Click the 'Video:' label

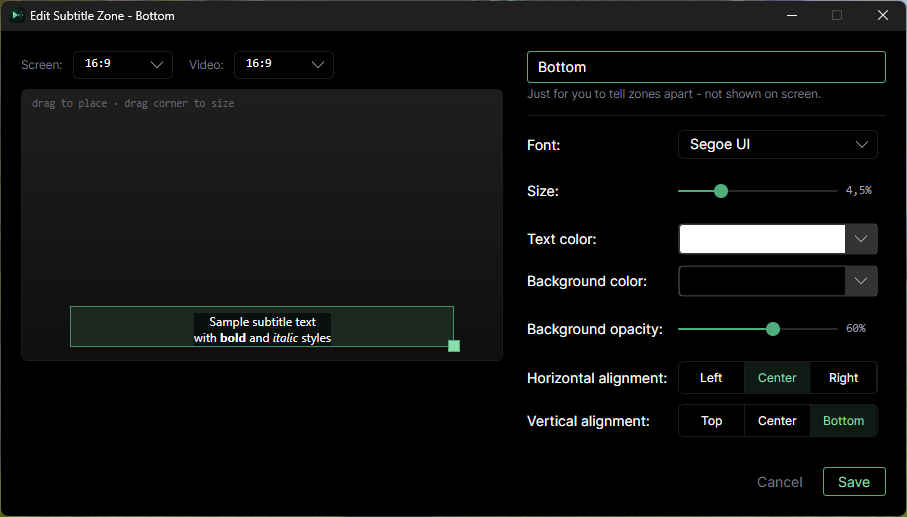(x=206, y=65)
